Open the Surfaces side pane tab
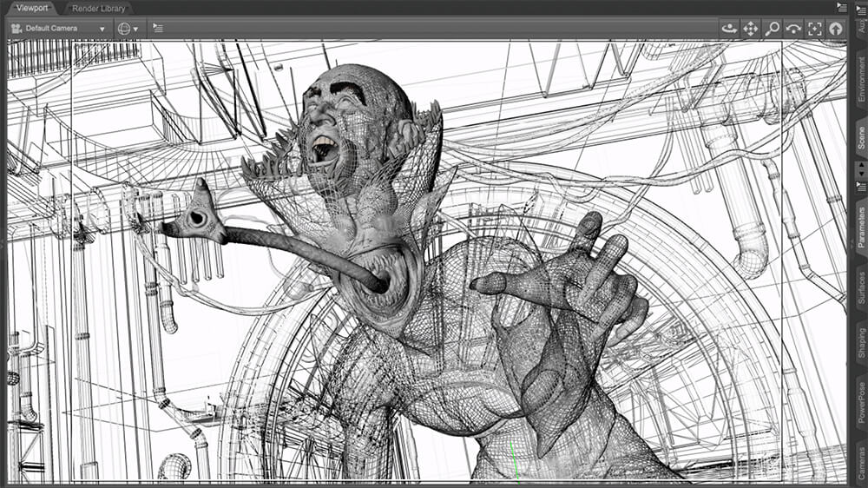Screen dimensions: 868x488 (x=861, y=287)
